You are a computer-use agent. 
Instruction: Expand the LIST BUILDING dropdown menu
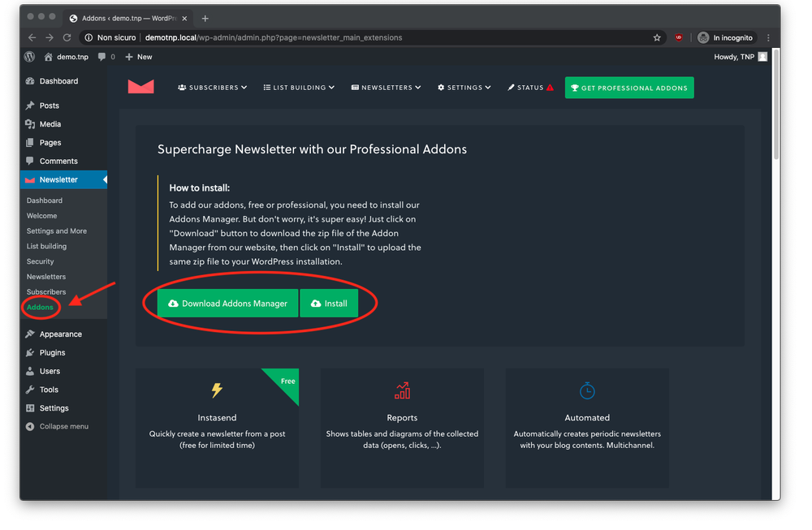(x=299, y=88)
